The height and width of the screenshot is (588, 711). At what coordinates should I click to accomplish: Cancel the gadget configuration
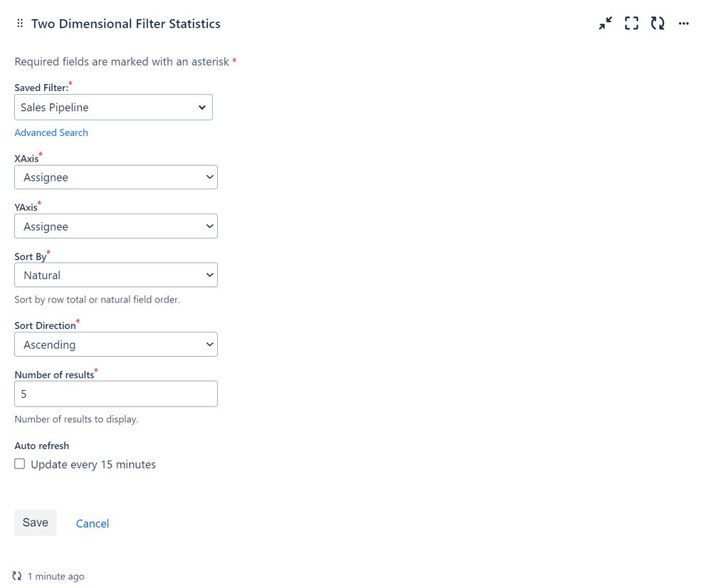point(93,523)
